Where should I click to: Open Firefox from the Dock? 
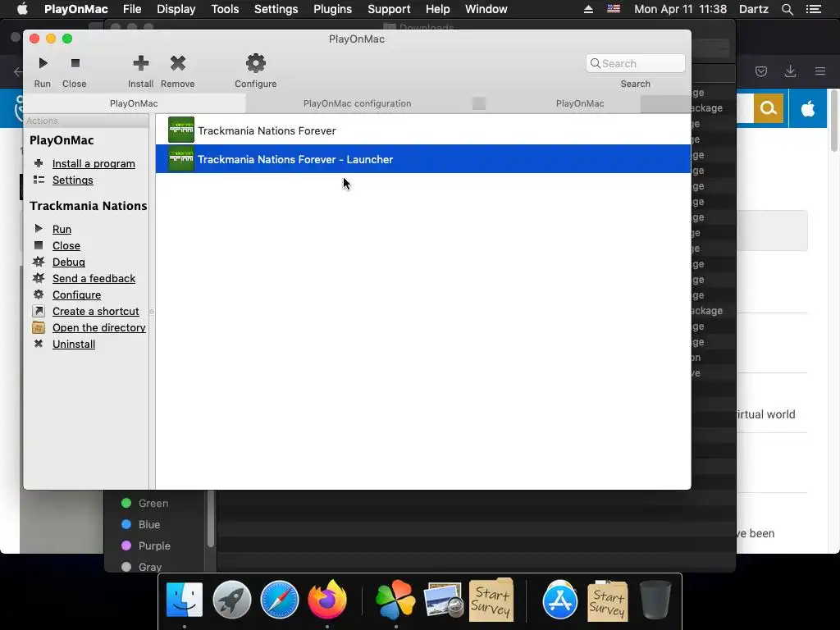pos(326,600)
